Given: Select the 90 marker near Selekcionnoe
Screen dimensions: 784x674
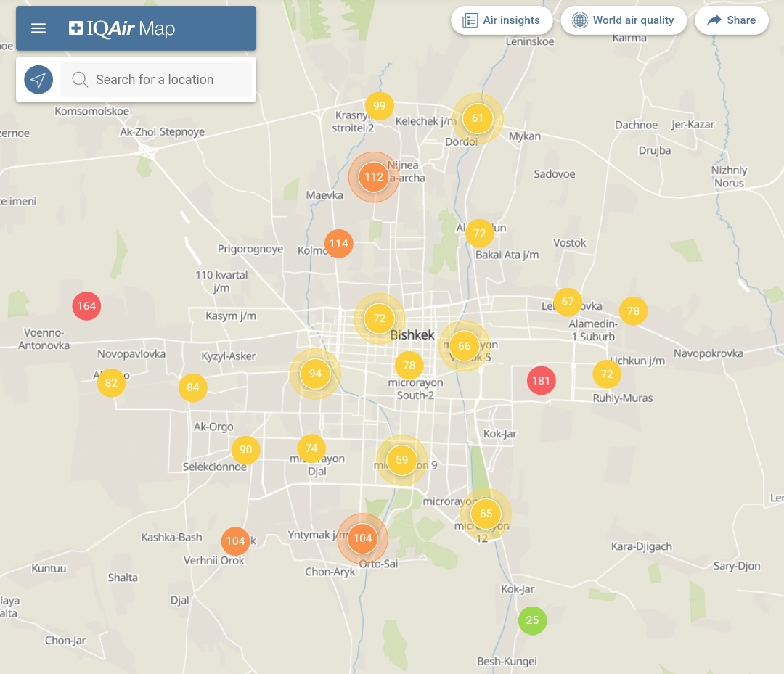Looking at the screenshot, I should coord(246,450).
